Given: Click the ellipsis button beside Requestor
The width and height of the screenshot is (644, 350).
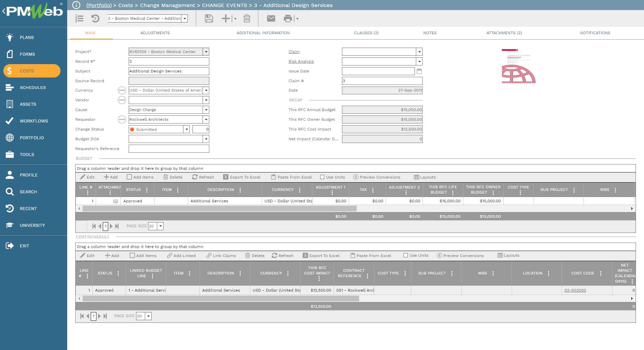Looking at the screenshot, I should [x=122, y=119].
